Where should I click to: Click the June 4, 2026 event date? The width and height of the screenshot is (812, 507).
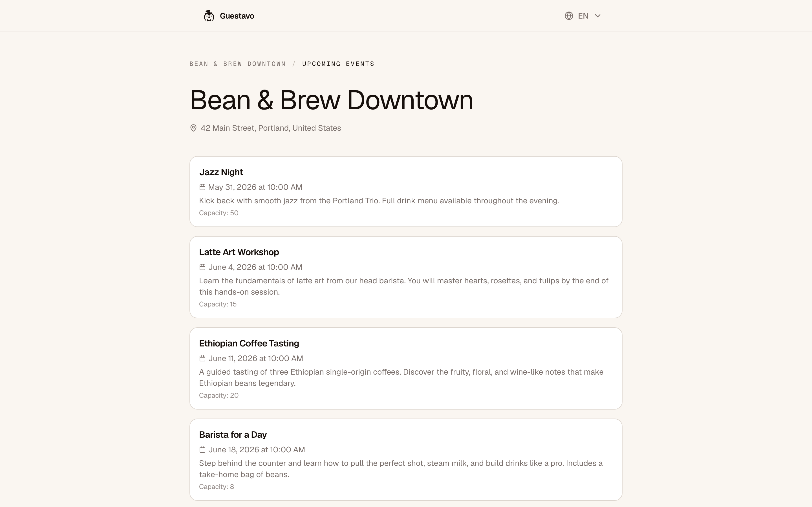click(x=255, y=267)
